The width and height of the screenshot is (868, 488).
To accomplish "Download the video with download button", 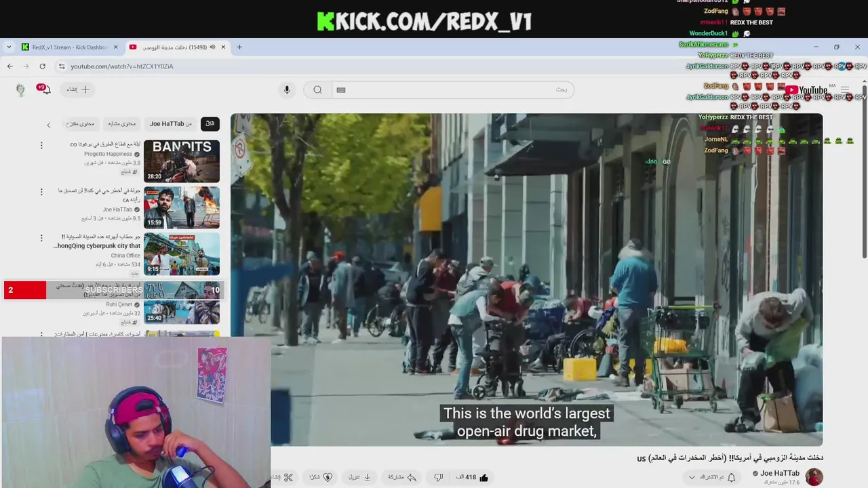I will [x=359, y=477].
